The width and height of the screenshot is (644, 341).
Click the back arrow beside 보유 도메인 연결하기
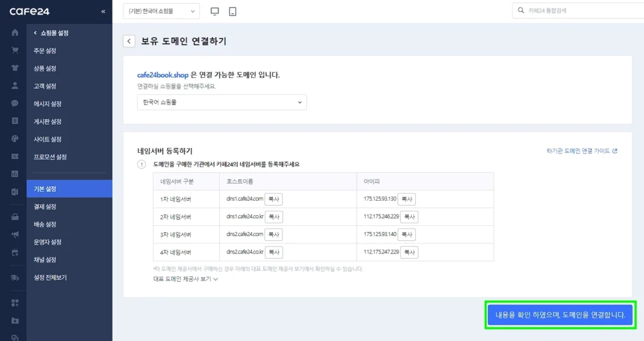(x=129, y=41)
